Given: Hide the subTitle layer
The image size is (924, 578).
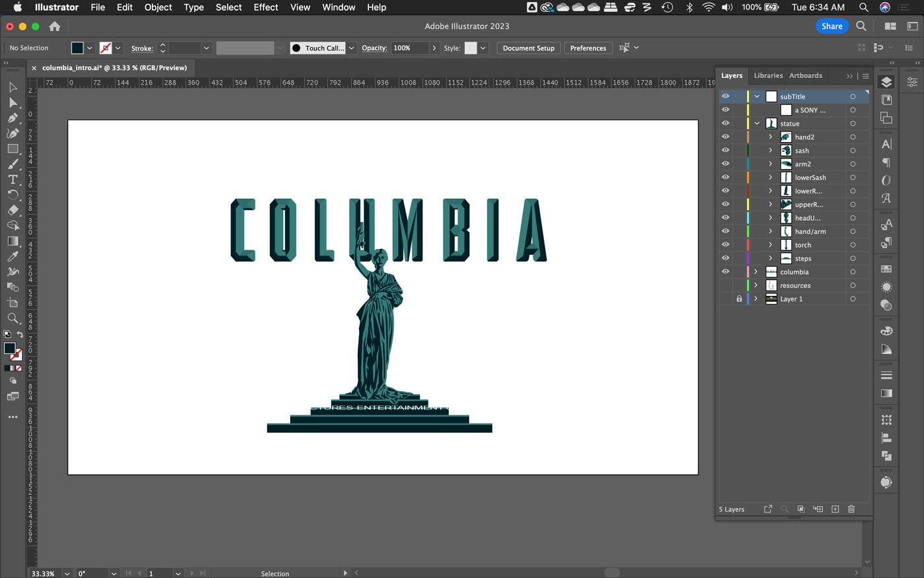Looking at the screenshot, I should click(x=725, y=96).
